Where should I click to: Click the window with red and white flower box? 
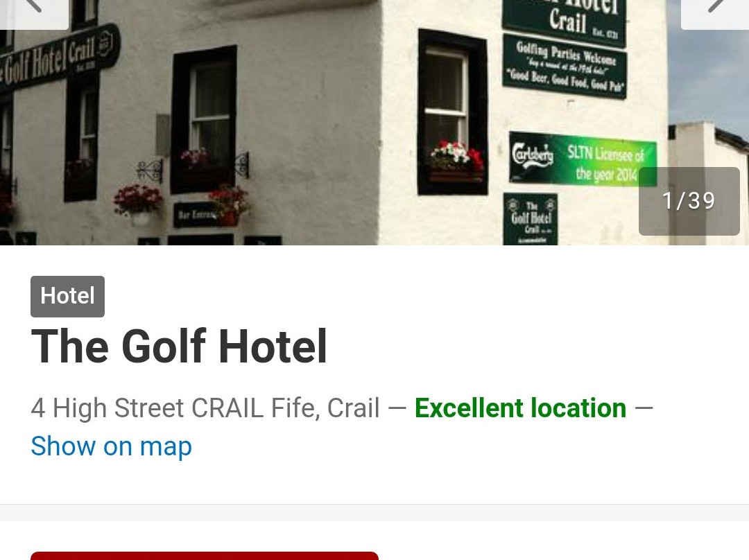point(452,112)
